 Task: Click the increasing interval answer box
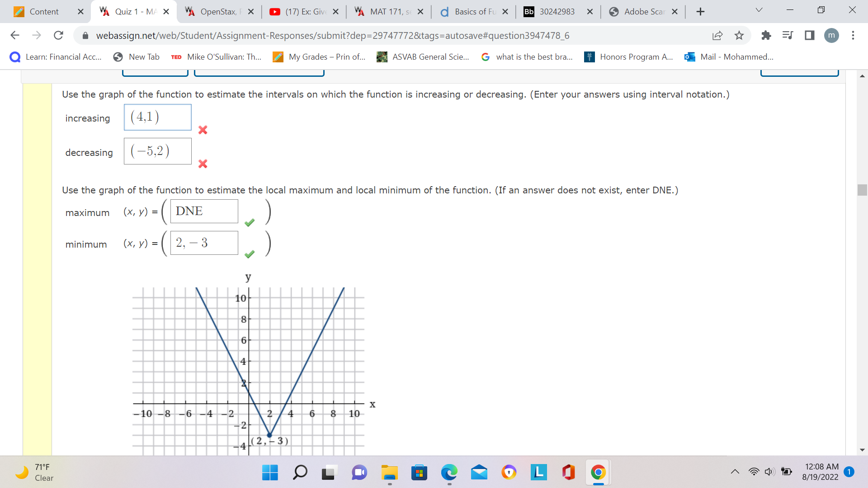click(157, 117)
